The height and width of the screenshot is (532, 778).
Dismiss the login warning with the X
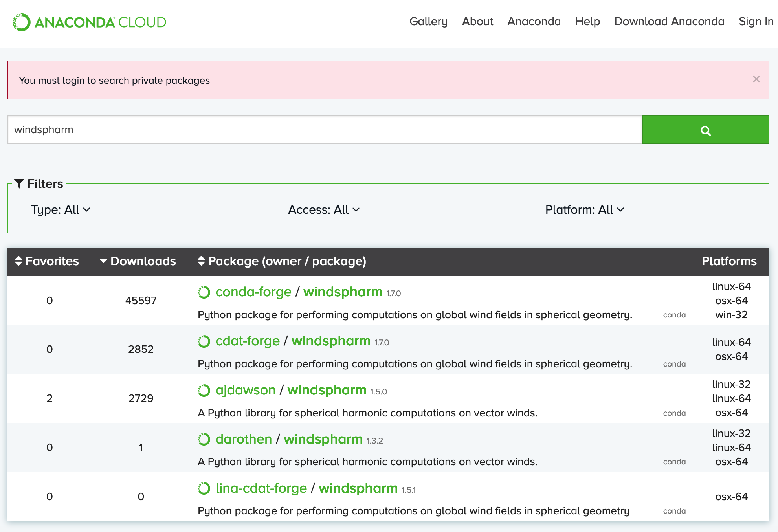click(756, 79)
